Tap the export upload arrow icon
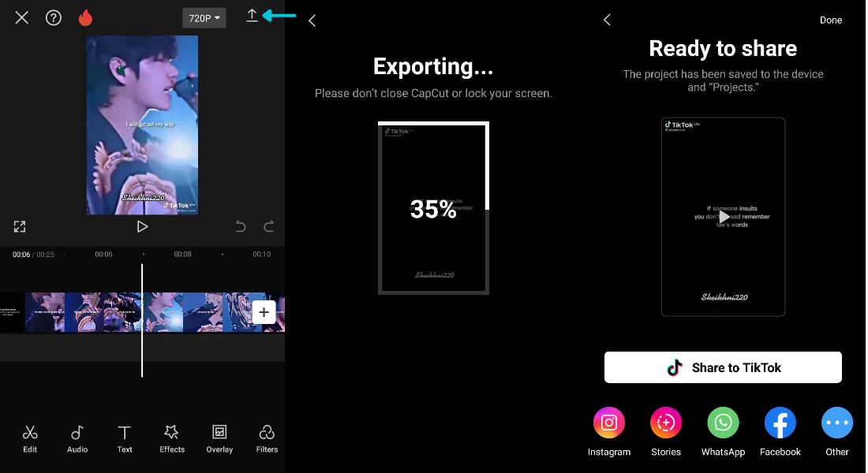Viewport: 868px width, 473px height. [252, 16]
